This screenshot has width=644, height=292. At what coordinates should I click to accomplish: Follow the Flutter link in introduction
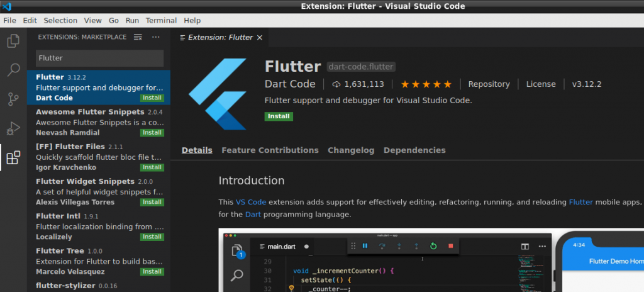tap(580, 202)
